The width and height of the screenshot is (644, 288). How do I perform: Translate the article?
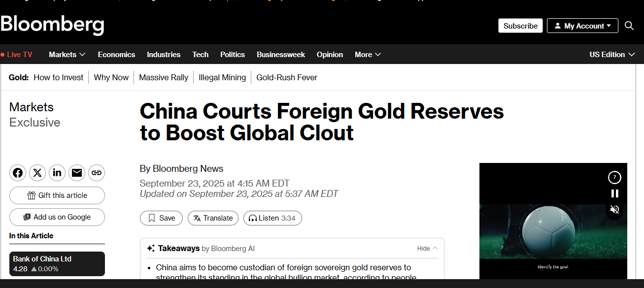click(x=213, y=218)
